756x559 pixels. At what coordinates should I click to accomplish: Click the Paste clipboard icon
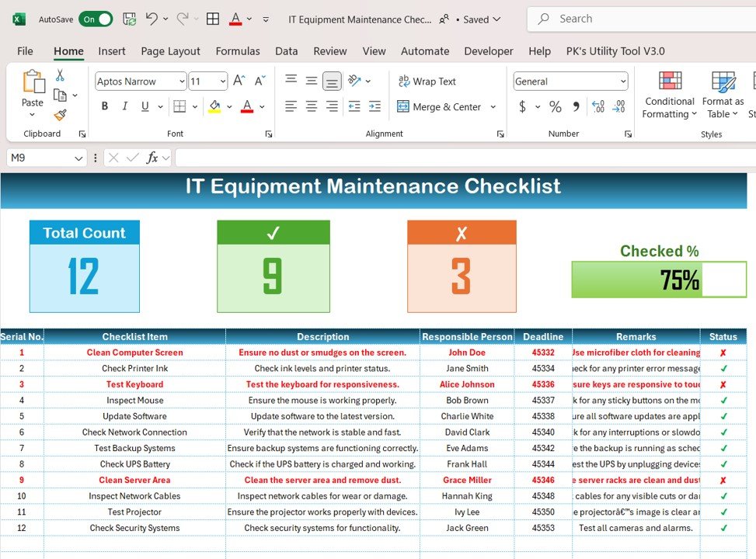tap(33, 81)
